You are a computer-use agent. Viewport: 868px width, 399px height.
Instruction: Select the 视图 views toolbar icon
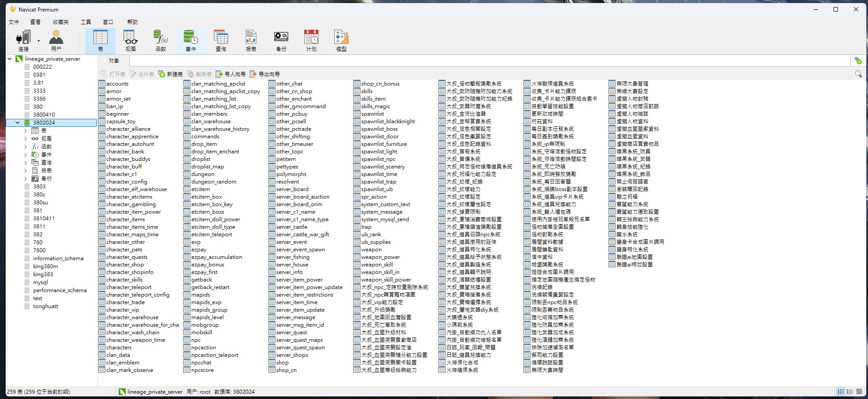(131, 40)
